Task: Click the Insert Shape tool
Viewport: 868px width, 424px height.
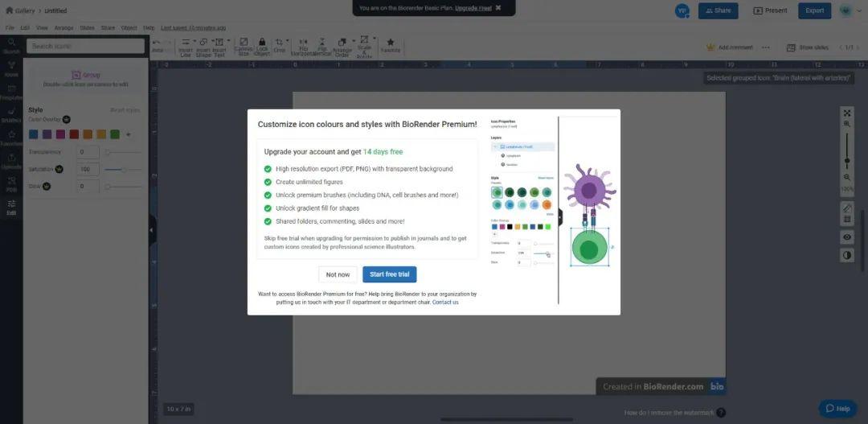Action: tap(203, 47)
